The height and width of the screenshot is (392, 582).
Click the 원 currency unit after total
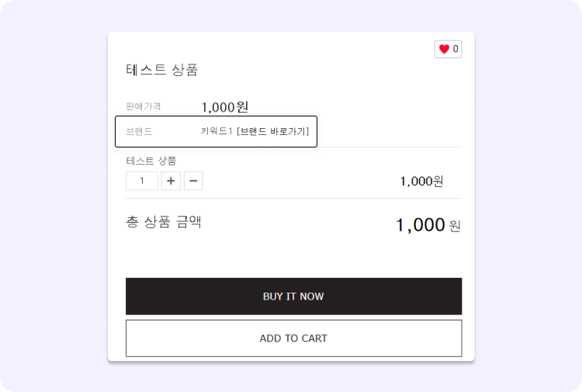(x=455, y=226)
